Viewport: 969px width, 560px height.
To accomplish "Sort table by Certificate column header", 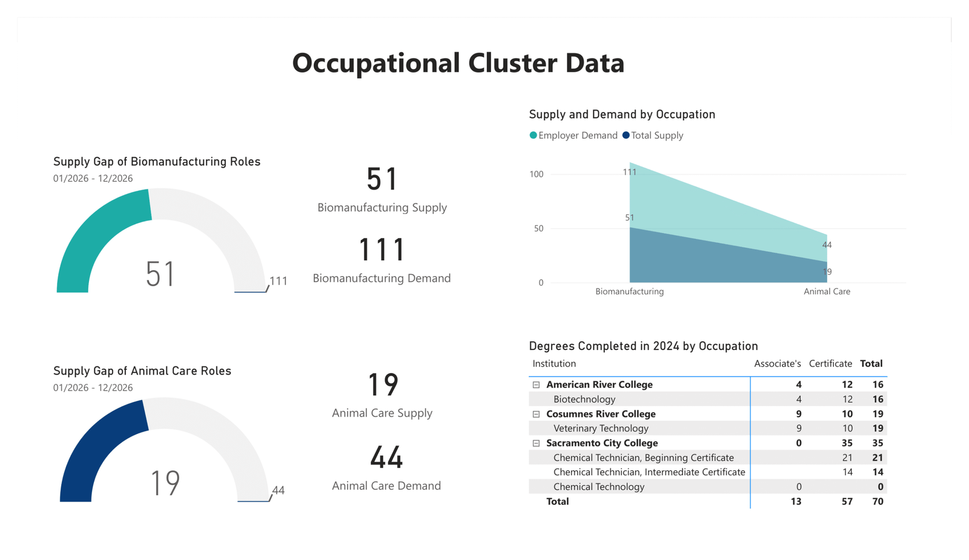I will pos(830,364).
